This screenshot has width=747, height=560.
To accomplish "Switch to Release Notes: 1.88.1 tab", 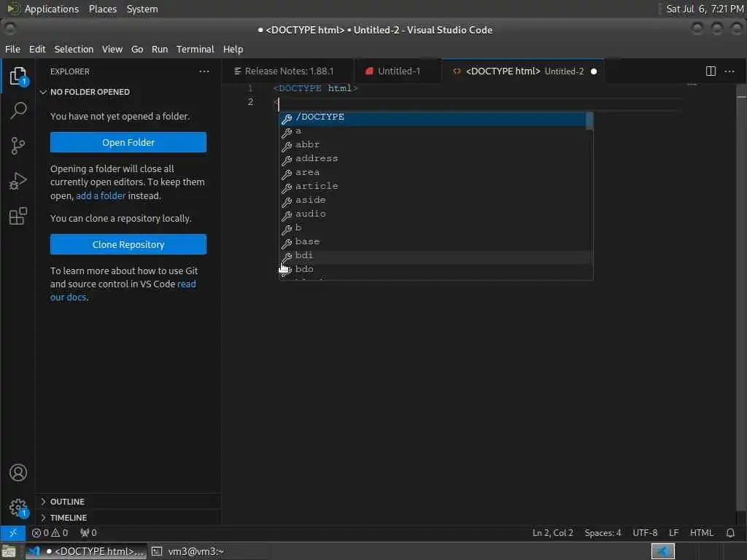I will coord(288,71).
